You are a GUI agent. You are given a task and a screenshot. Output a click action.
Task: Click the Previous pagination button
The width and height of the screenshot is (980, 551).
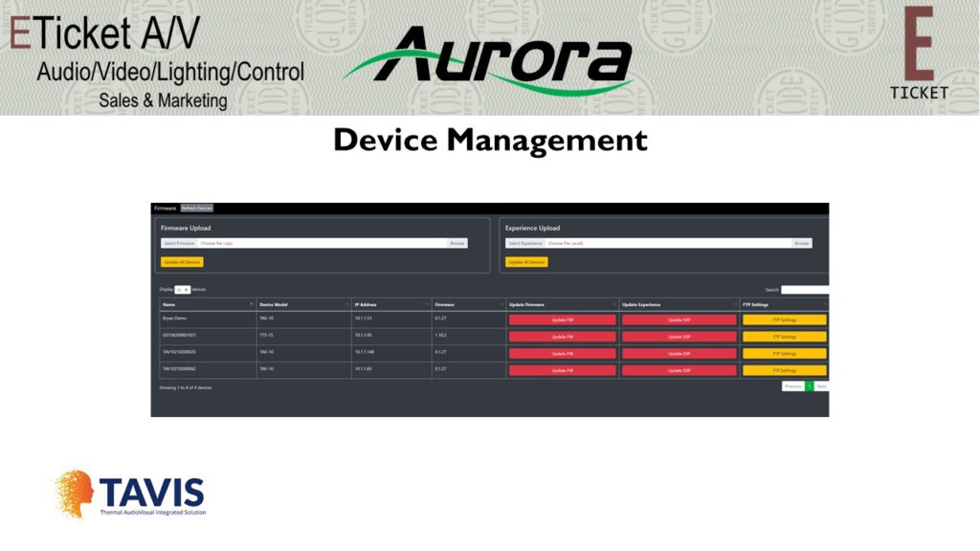click(793, 386)
